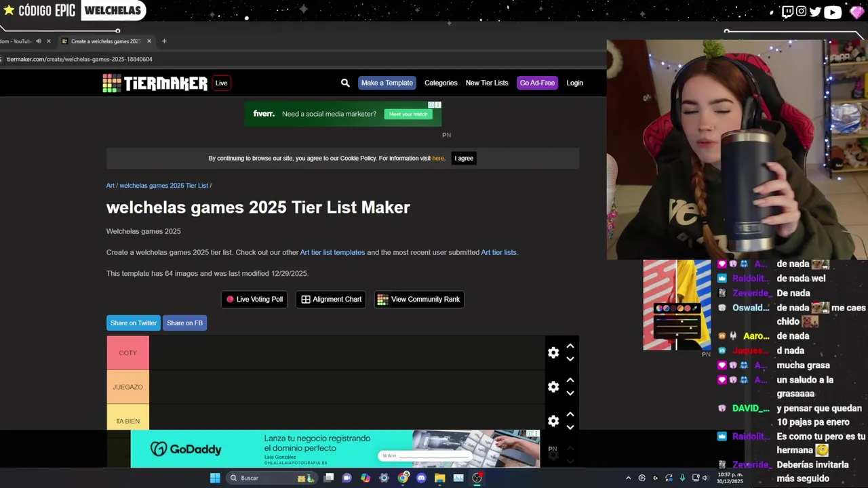
Task: Move TA BIEN row down arrow
Action: click(570, 427)
